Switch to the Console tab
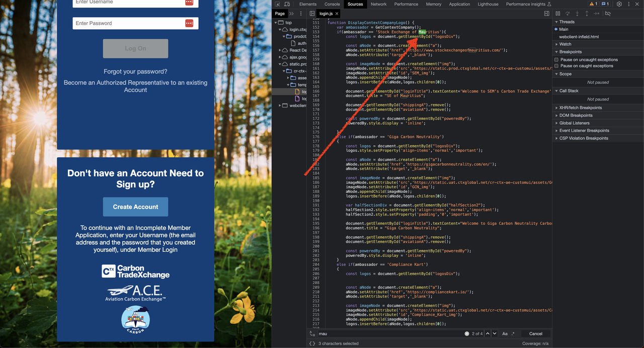 pyautogui.click(x=332, y=4)
